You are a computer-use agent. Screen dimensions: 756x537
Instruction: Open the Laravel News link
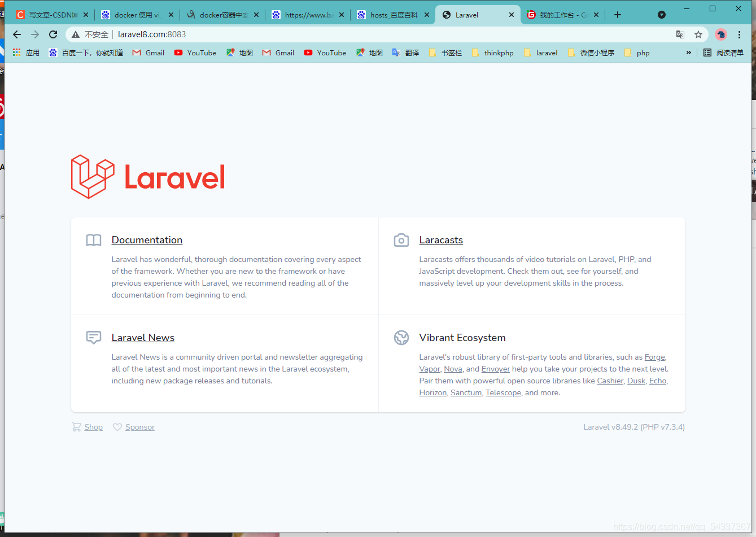click(143, 338)
